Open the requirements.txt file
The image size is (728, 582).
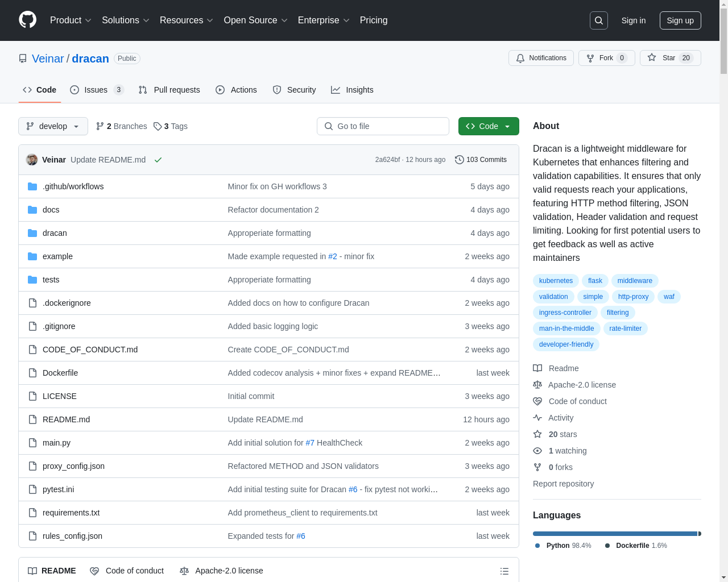point(71,513)
